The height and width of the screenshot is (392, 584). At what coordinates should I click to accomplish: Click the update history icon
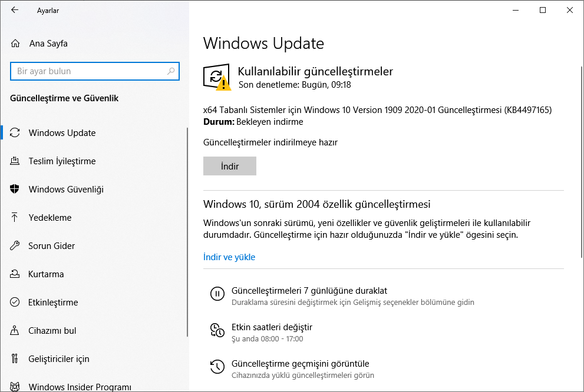click(217, 367)
